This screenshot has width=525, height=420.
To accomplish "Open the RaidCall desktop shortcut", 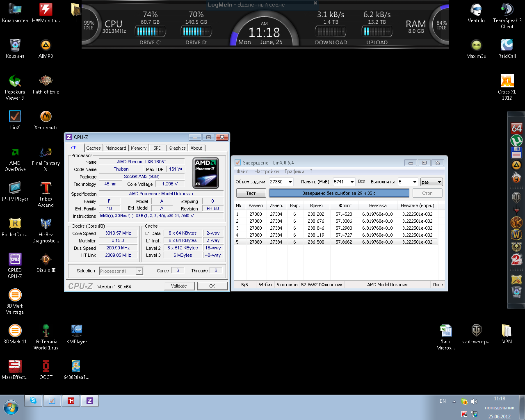I will pyautogui.click(x=507, y=48).
